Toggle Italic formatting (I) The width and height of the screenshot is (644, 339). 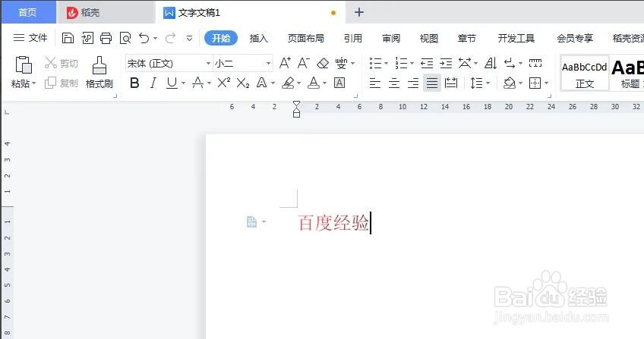pyautogui.click(x=153, y=83)
